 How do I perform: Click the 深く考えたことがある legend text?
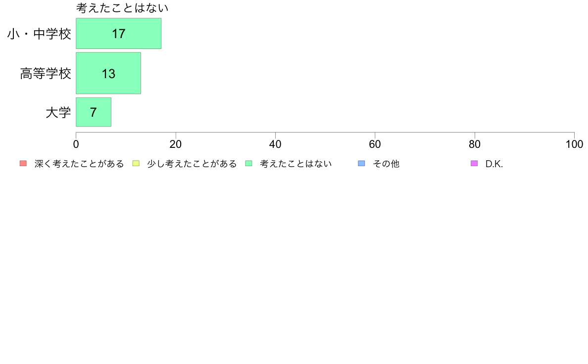click(x=79, y=164)
